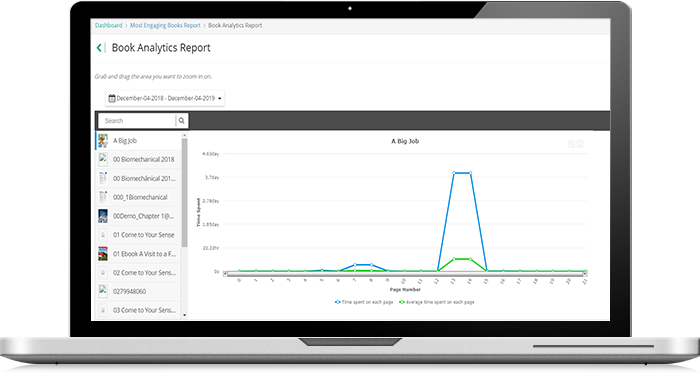Open the Dashboard breadcrumb link

click(108, 25)
